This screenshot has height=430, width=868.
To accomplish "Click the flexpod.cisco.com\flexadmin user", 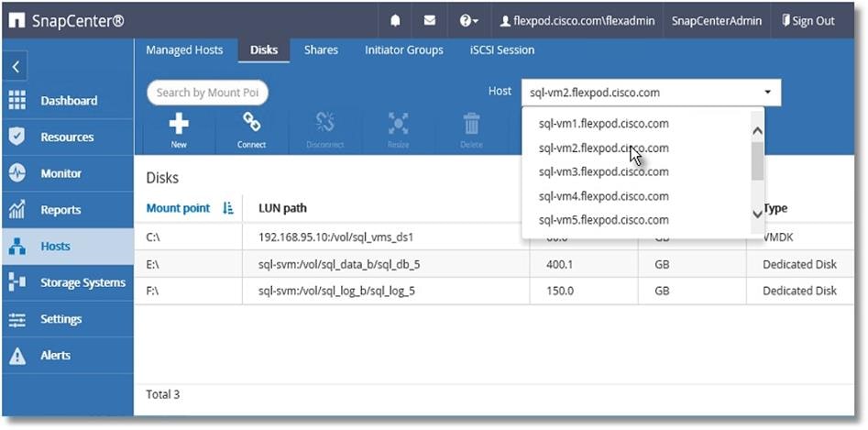I will [577, 21].
